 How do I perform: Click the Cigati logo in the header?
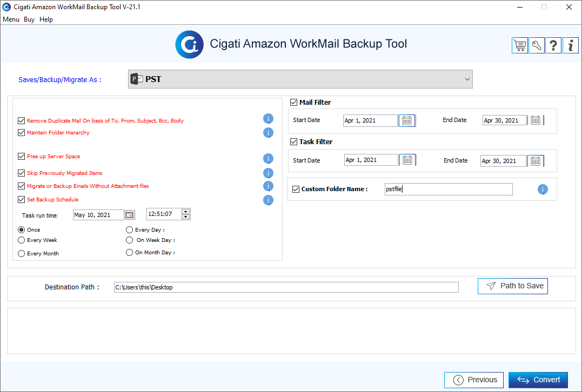(x=189, y=44)
